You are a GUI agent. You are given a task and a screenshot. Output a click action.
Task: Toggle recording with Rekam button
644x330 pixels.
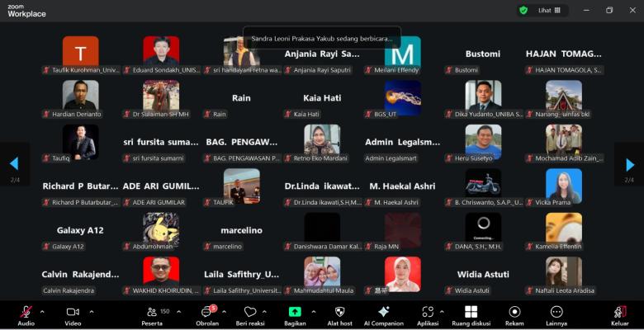click(514, 312)
